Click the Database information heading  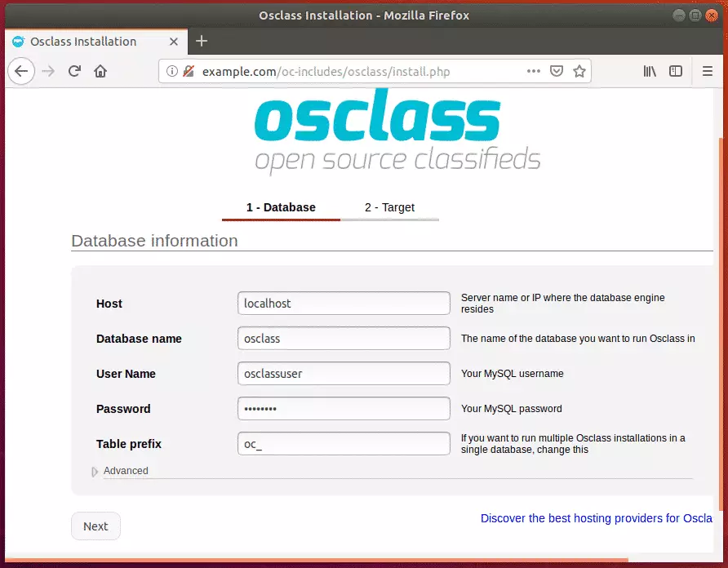154,241
